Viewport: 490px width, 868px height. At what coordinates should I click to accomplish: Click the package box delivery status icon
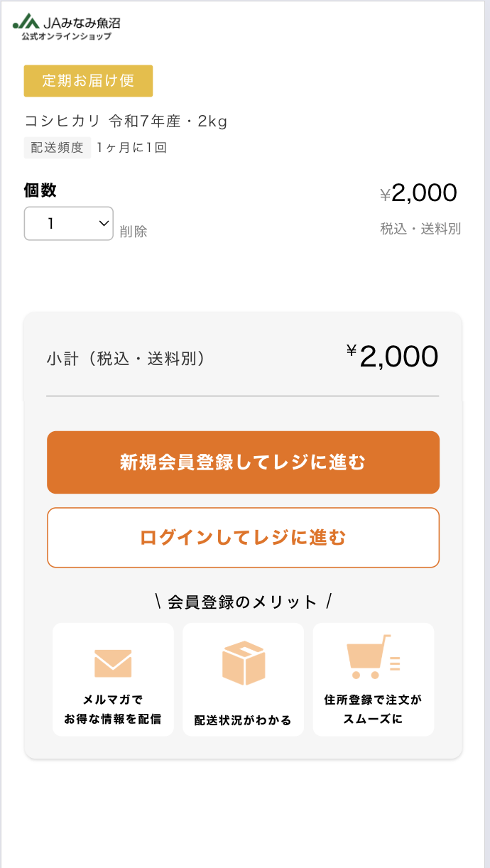243,661
